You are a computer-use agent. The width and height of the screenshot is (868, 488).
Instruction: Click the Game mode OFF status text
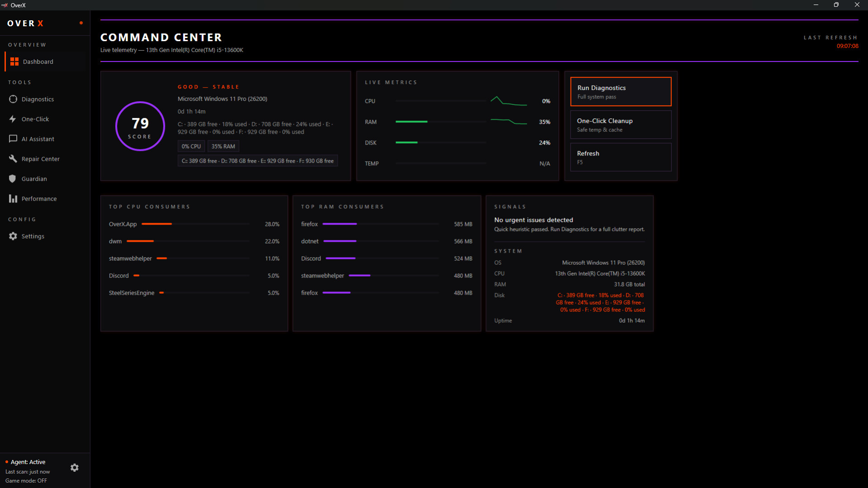coord(26,481)
